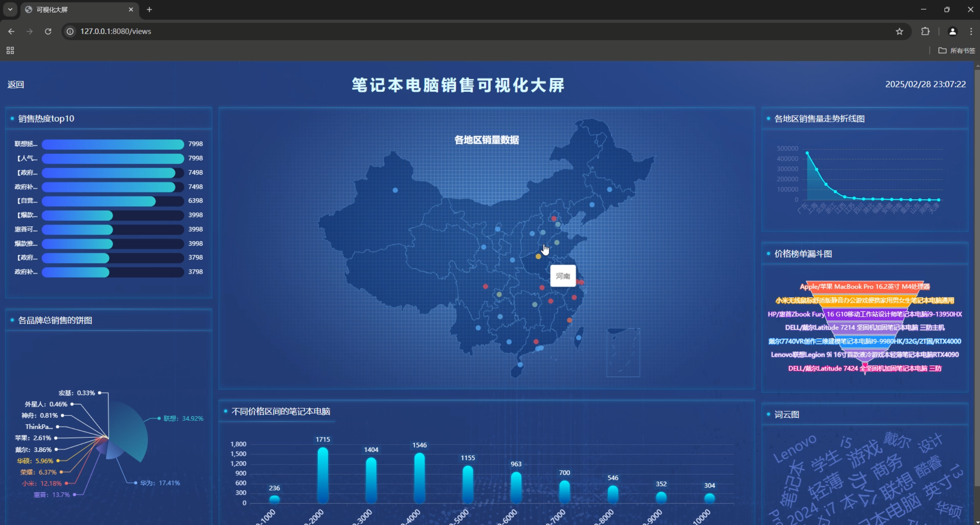The image size is (980, 525).
Task: Click the word 轻薄 in word cloud
Action: click(826, 487)
